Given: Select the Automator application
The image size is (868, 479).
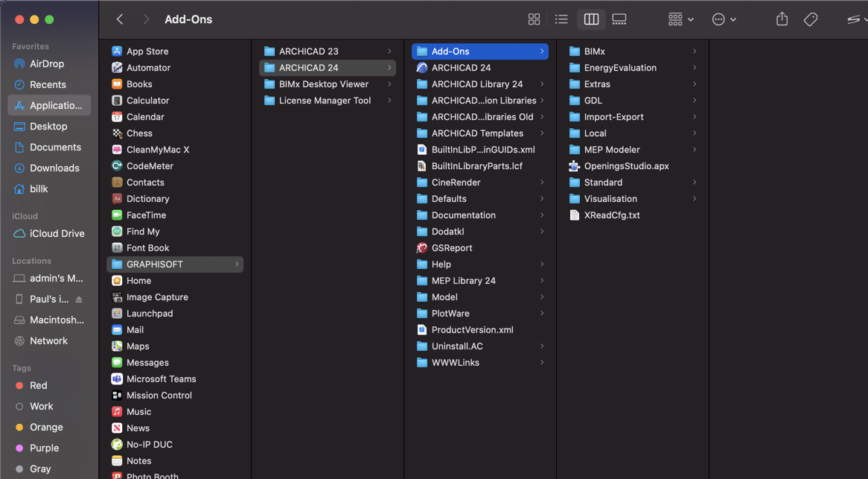Looking at the screenshot, I should (175, 68).
